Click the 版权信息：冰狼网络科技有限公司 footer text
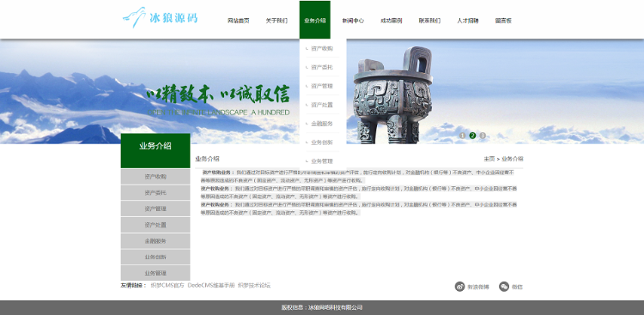 coord(322,307)
